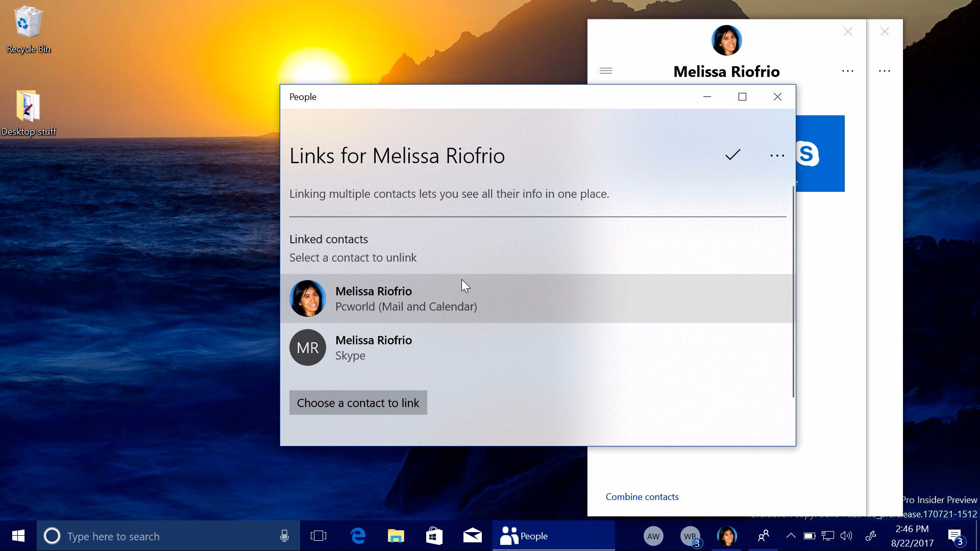Screen dimensions: 980x551
Task: Select Melissa Riofrio Skype linked contact
Action: (536, 347)
